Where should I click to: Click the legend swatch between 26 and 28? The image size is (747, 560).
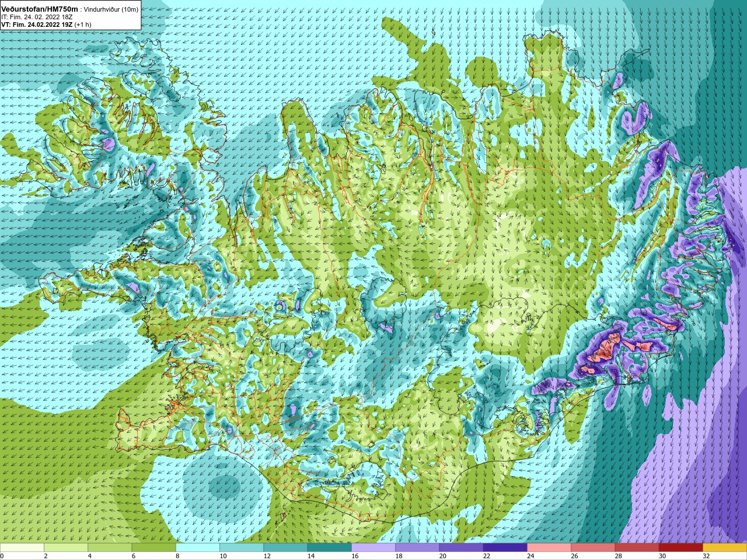pos(593,547)
